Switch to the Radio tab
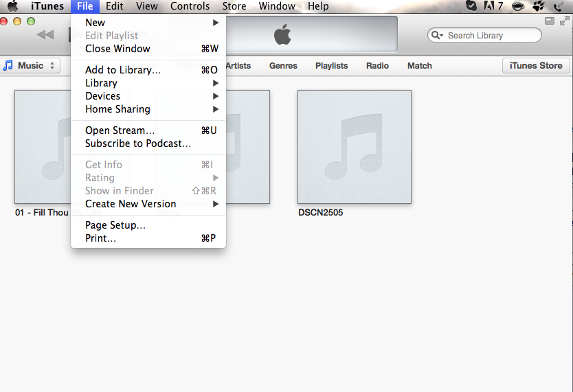This screenshot has height=392, width=573. (377, 66)
